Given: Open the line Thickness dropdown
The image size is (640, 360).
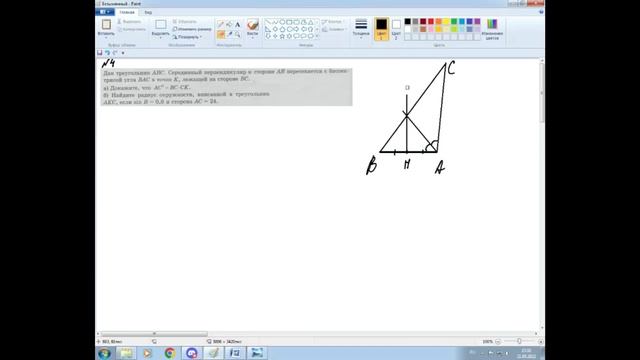Looking at the screenshot, I should [361, 29].
